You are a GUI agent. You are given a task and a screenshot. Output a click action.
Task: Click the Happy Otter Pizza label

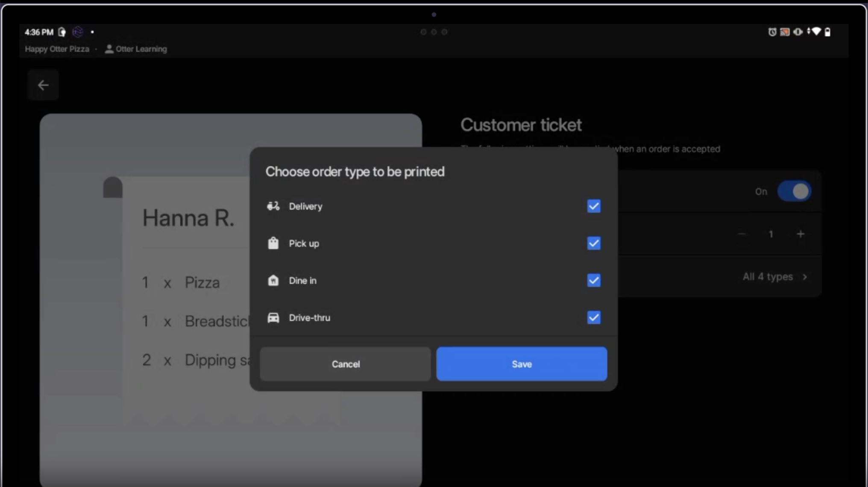coord(57,49)
